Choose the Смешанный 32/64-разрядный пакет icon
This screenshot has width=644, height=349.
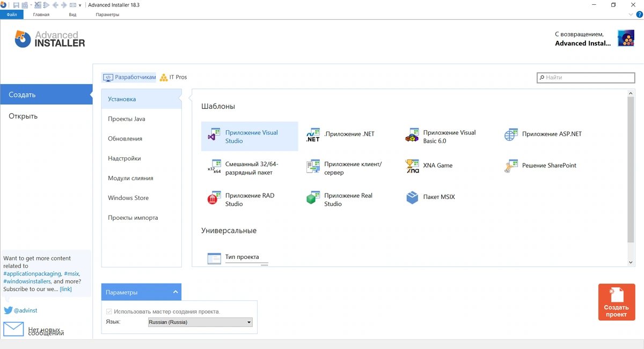pyautogui.click(x=214, y=167)
